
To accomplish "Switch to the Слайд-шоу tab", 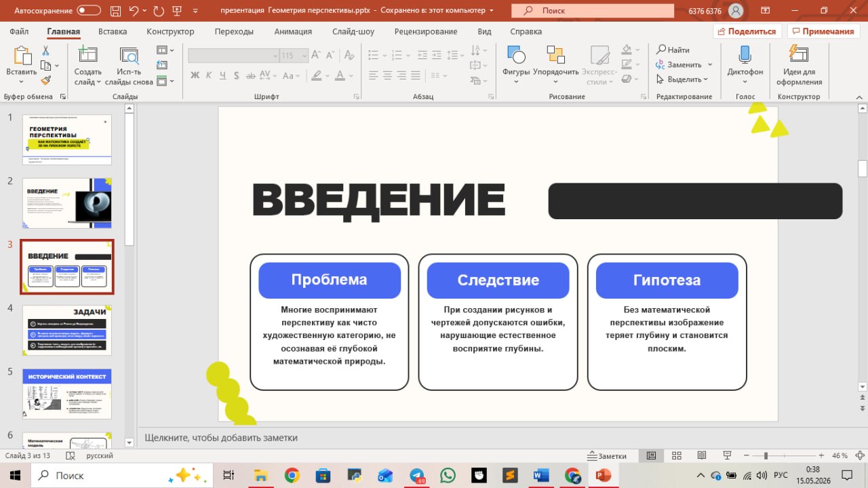I will click(353, 32).
